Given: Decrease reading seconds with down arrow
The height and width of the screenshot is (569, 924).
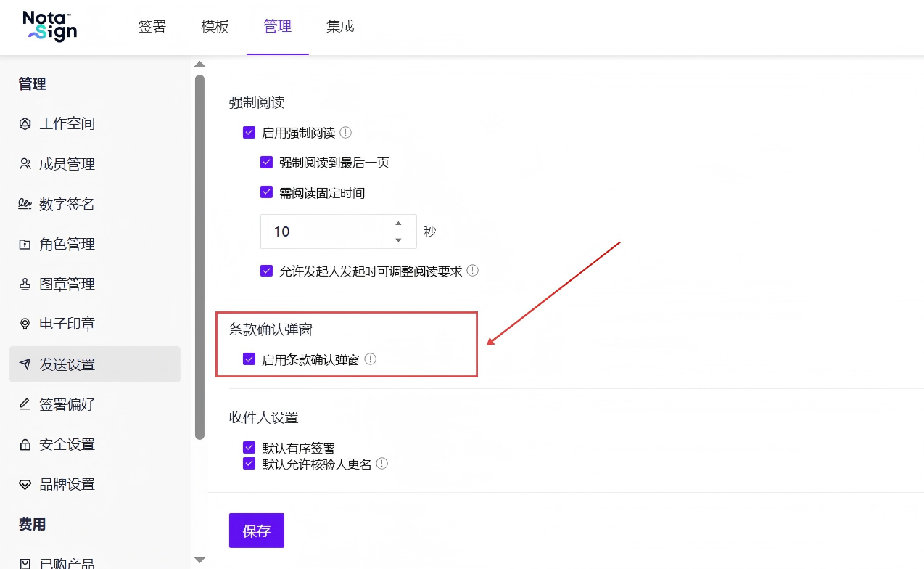Looking at the screenshot, I should coord(399,240).
